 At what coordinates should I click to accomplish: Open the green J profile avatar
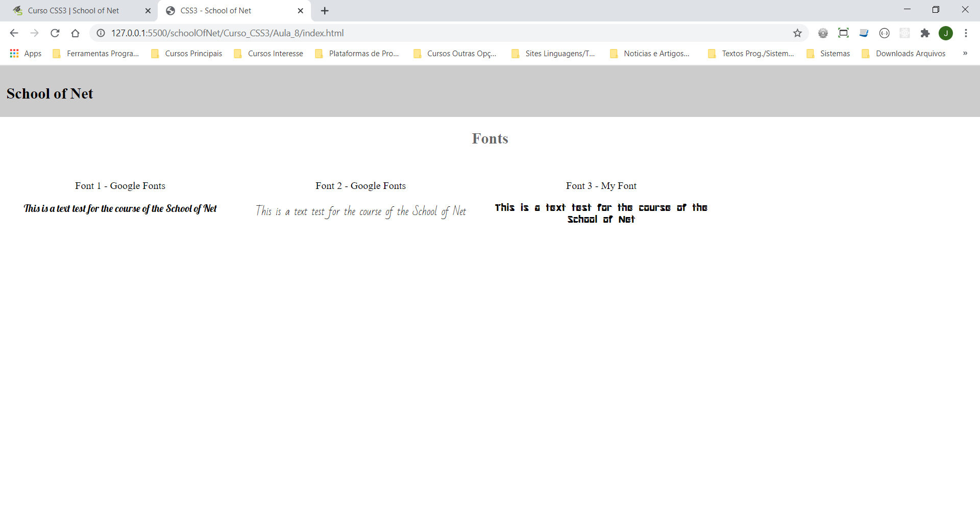click(x=946, y=33)
